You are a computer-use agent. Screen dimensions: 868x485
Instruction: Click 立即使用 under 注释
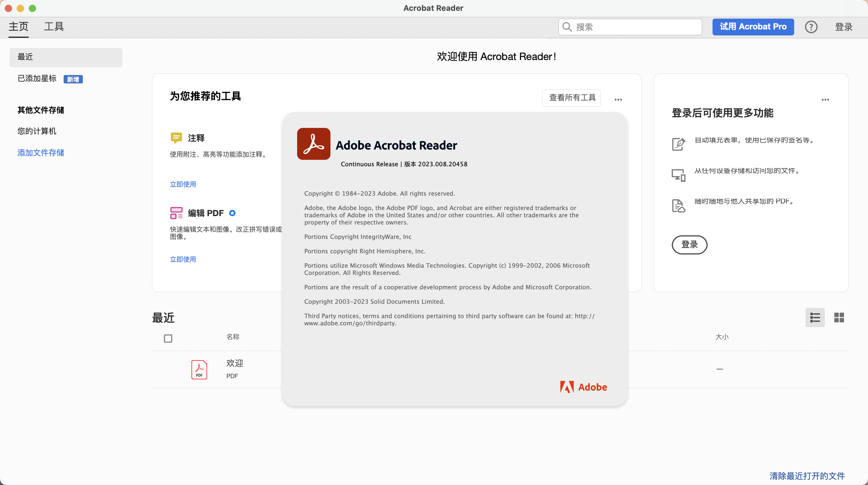pyautogui.click(x=182, y=184)
